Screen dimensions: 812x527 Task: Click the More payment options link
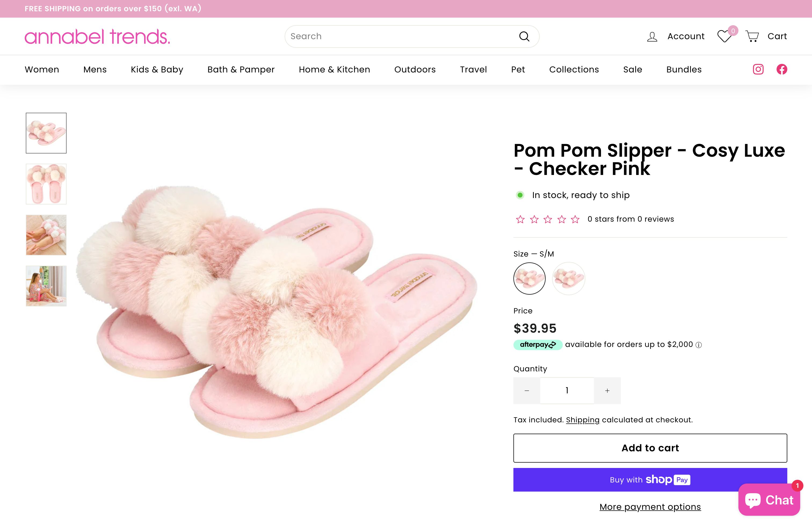coord(650,507)
